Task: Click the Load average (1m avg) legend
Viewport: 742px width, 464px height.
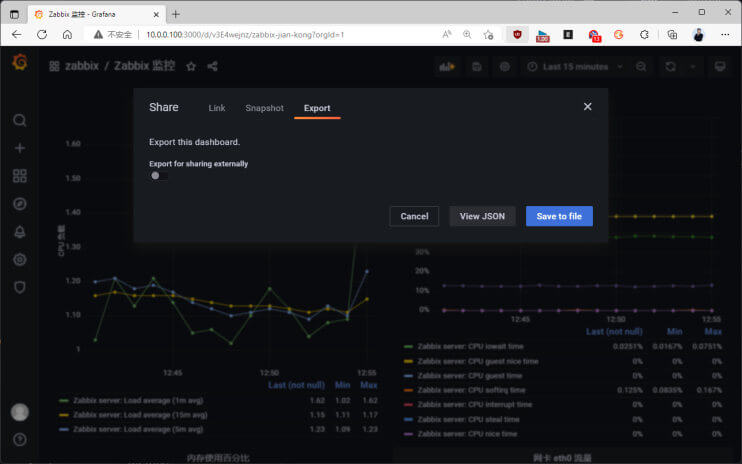Action: click(138, 401)
